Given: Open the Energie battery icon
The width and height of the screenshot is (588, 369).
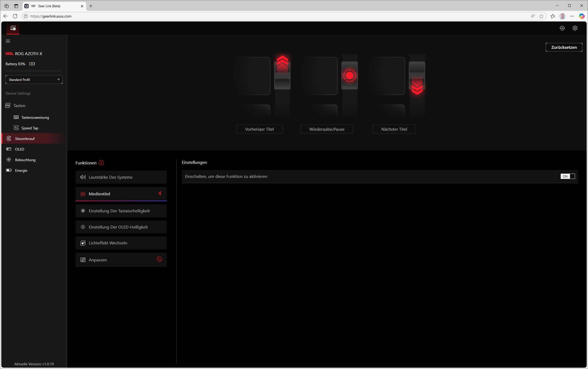Looking at the screenshot, I should tap(8, 170).
